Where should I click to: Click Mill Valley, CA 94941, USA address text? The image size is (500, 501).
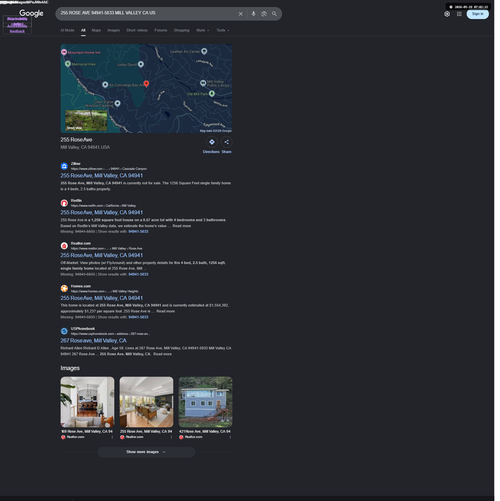85,147
